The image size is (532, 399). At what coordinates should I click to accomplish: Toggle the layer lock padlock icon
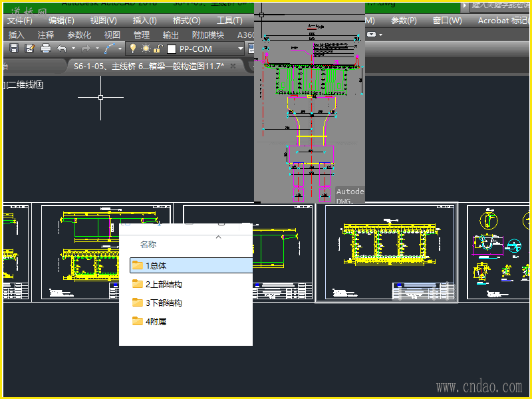[x=157, y=49]
